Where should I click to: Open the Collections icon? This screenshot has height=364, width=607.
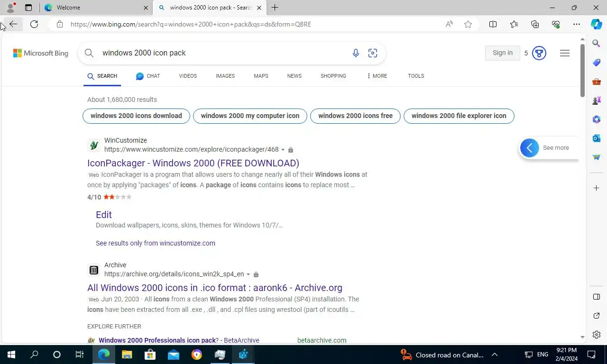[x=535, y=24]
